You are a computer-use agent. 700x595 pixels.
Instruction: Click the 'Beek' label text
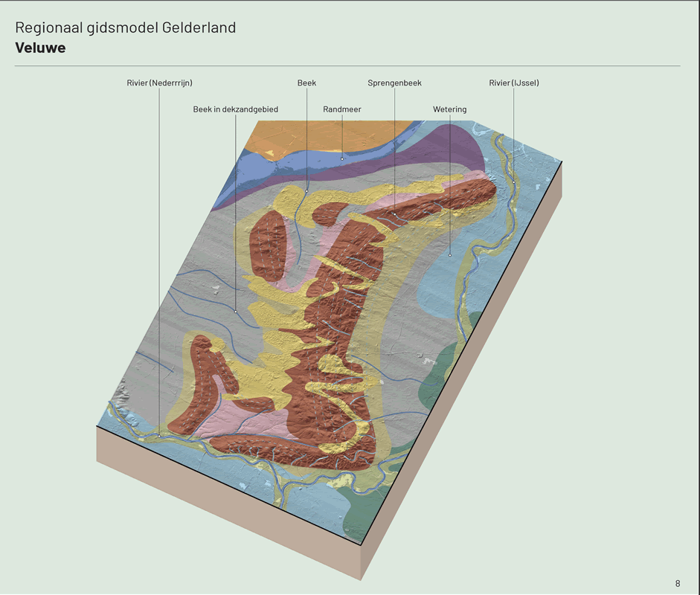[x=306, y=83]
